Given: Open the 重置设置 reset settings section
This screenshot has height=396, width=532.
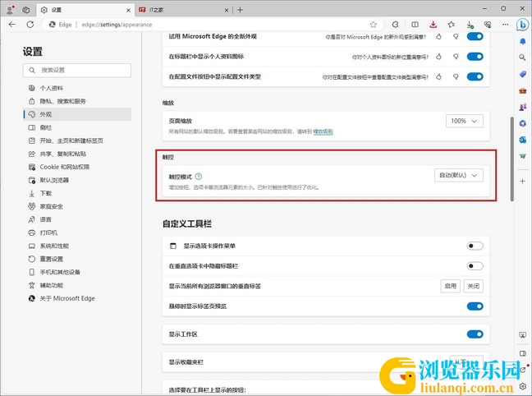Looking at the screenshot, I should pos(77,259).
